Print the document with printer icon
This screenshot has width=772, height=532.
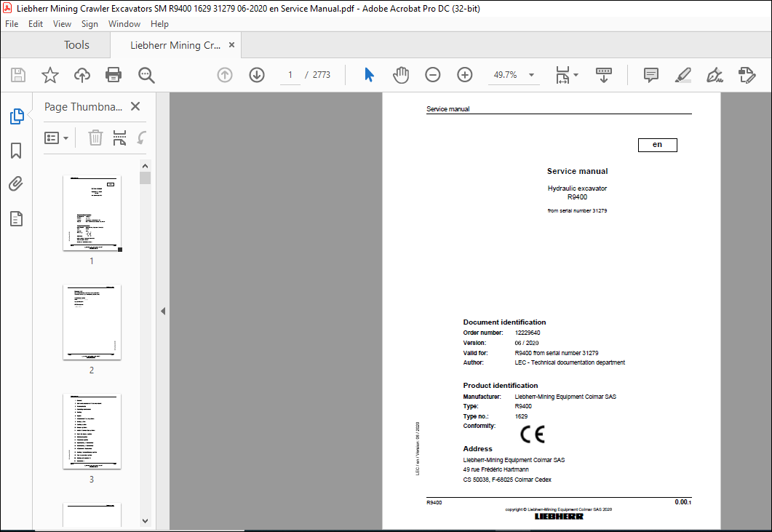pyautogui.click(x=114, y=75)
